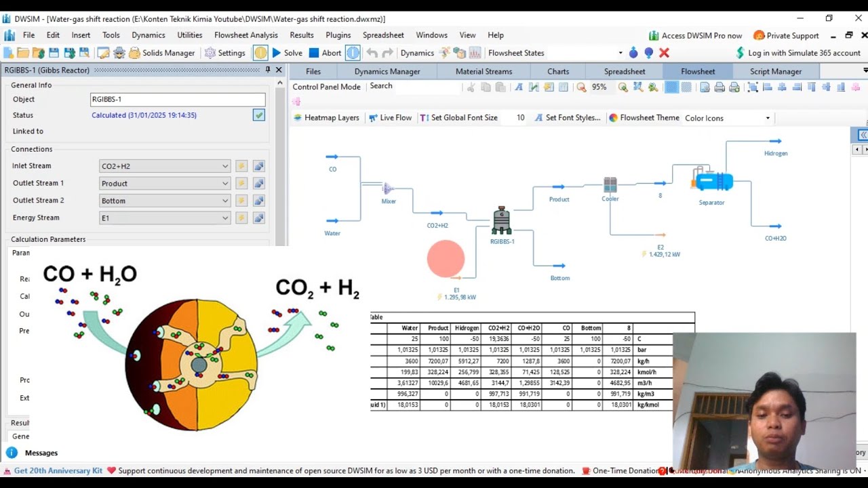Screen dimensions: 868x488
Task: Click the Heatmap Layers tool
Action: coord(325,118)
